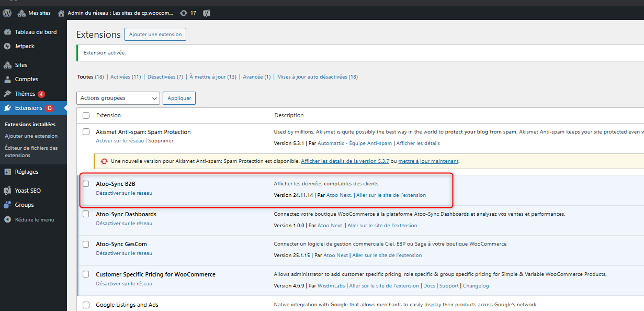Open Changelog link for Customer Specific Pricing
Image resolution: width=644 pixels, height=311 pixels.
click(476, 286)
